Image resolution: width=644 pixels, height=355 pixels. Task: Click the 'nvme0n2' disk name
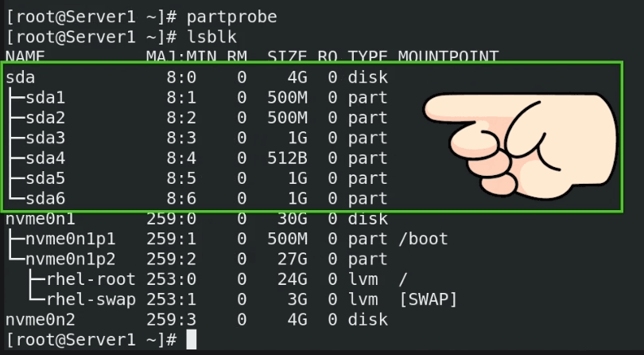coord(41,319)
